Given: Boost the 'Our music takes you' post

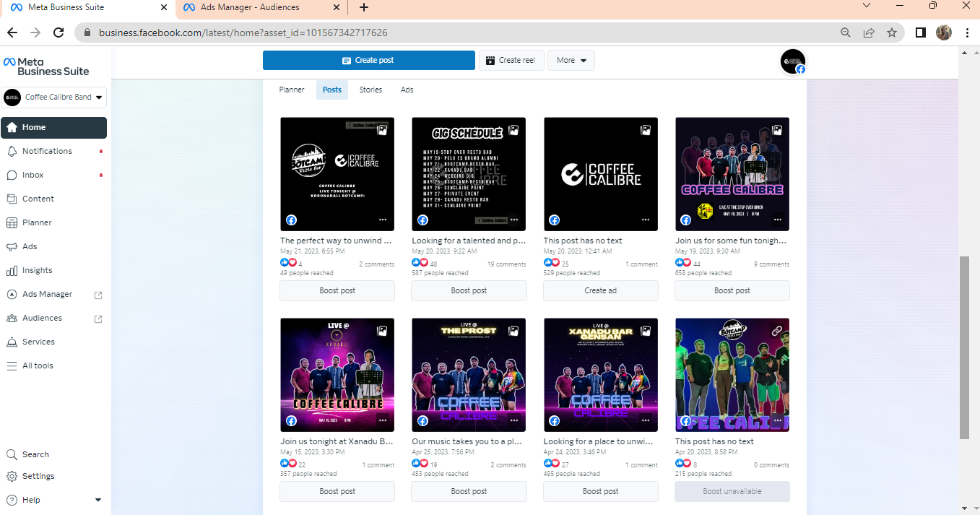Looking at the screenshot, I should click(469, 491).
